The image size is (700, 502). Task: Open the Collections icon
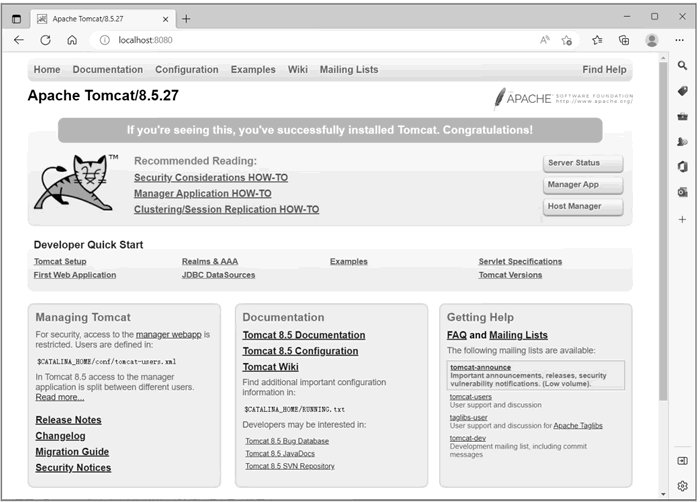click(x=624, y=40)
